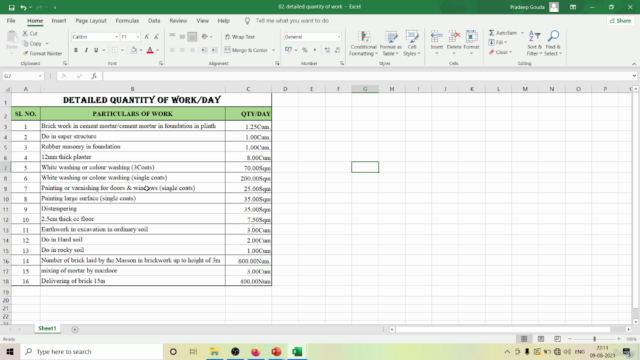Toggle italic formatting
This screenshot has height=360, width=640.
(86, 50)
